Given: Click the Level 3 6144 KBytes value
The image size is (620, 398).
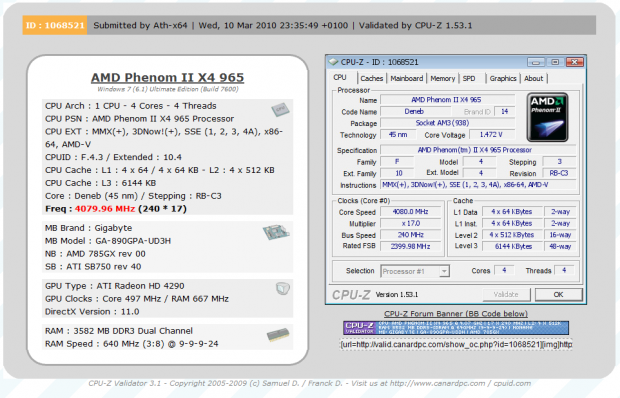Looking at the screenshot, I should [x=513, y=246].
